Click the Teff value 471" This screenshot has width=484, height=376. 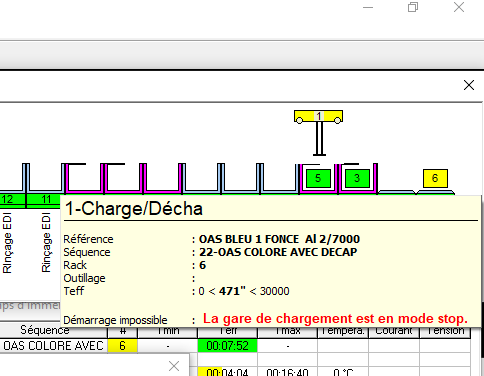(x=232, y=291)
